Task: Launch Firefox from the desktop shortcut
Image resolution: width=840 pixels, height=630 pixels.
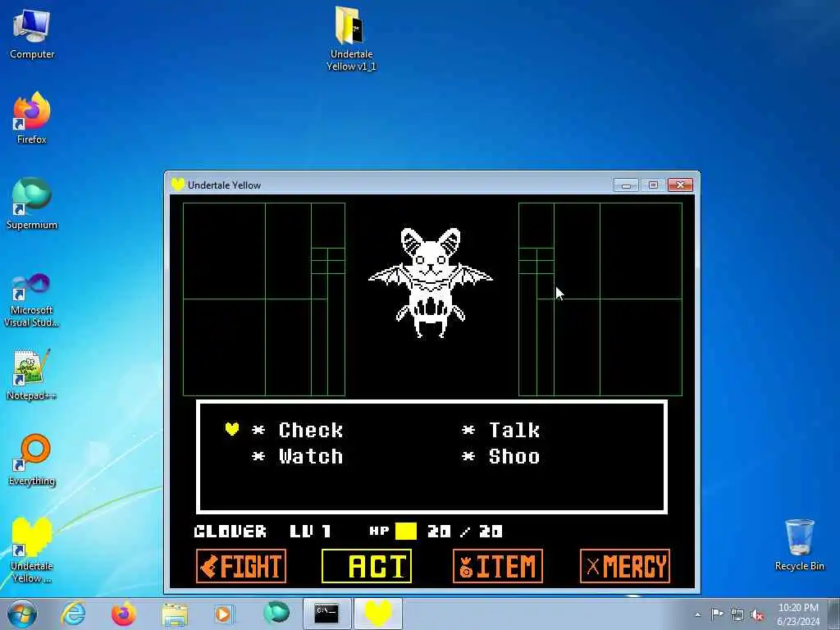Action: point(32,118)
